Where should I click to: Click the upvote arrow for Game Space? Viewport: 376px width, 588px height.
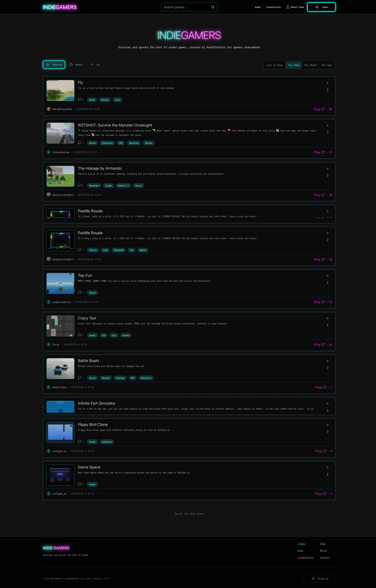(x=327, y=468)
